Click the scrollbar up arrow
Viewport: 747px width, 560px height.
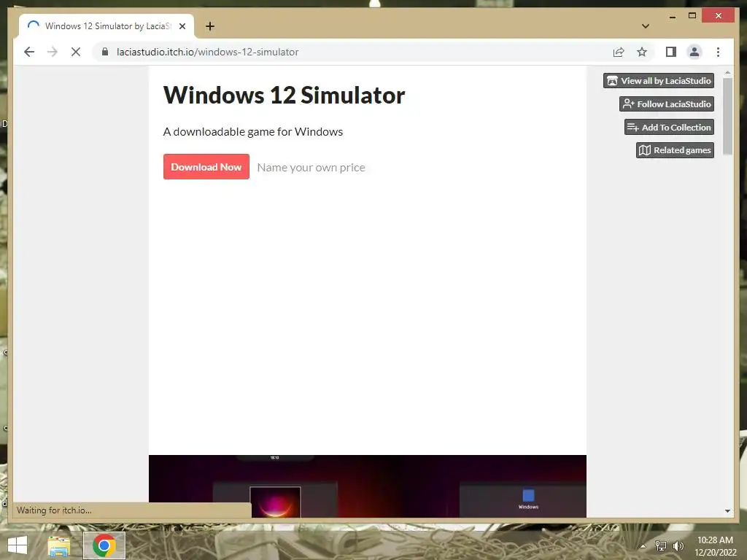[727, 73]
